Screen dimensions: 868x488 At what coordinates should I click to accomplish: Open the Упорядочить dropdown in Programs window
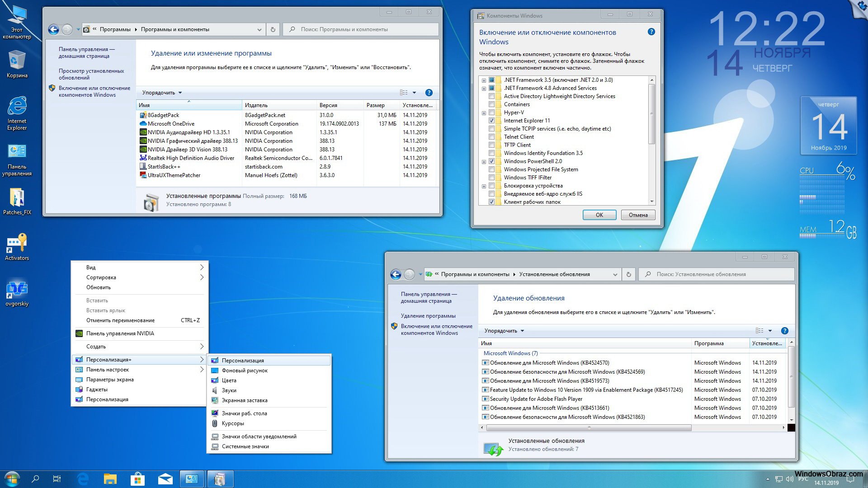point(162,93)
